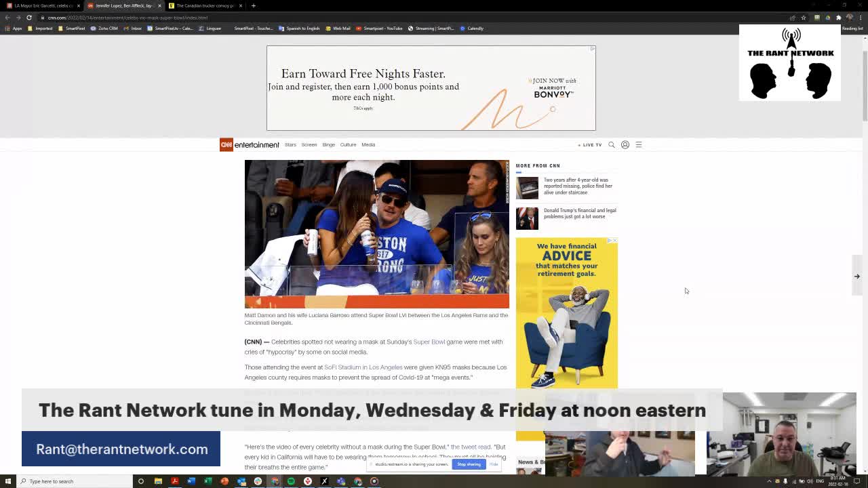868x488 pixels.
Task: Go back to the previous page
Action: point(7,18)
